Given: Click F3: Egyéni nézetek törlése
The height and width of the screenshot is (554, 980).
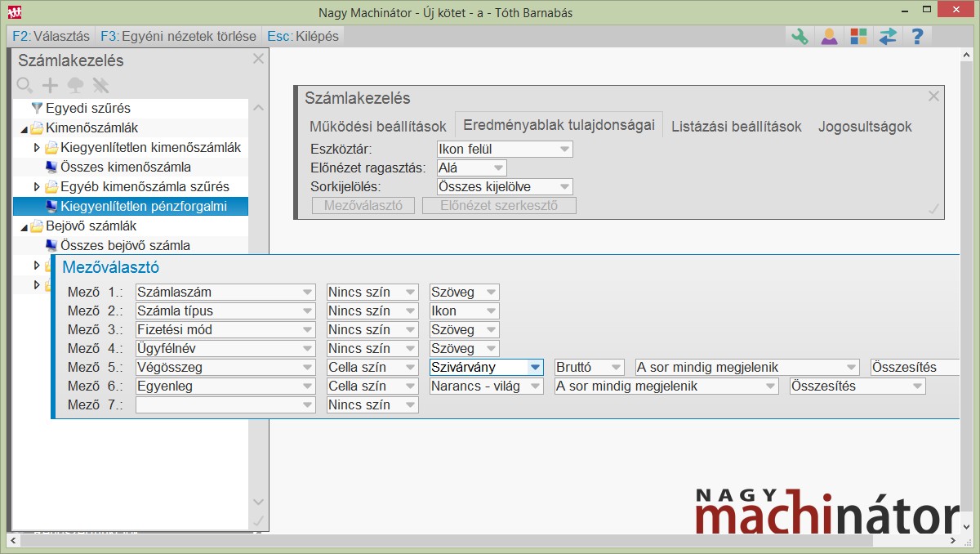Looking at the screenshot, I should (178, 36).
